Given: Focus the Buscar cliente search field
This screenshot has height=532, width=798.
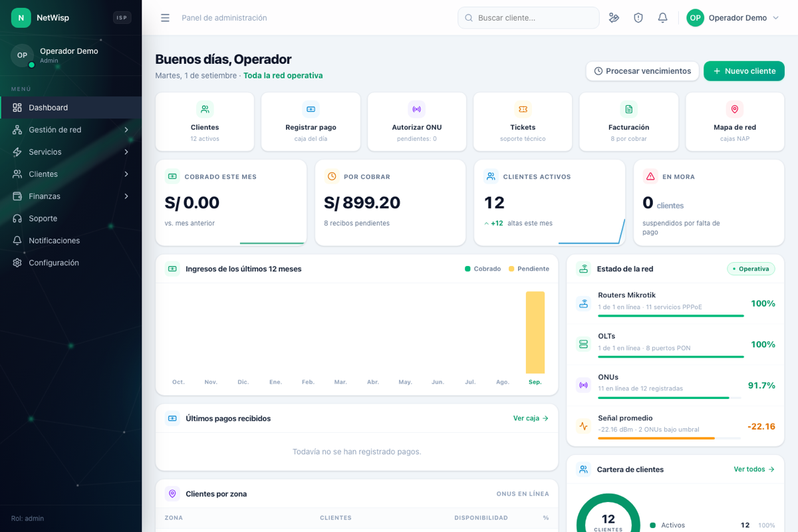Looking at the screenshot, I should (x=529, y=18).
